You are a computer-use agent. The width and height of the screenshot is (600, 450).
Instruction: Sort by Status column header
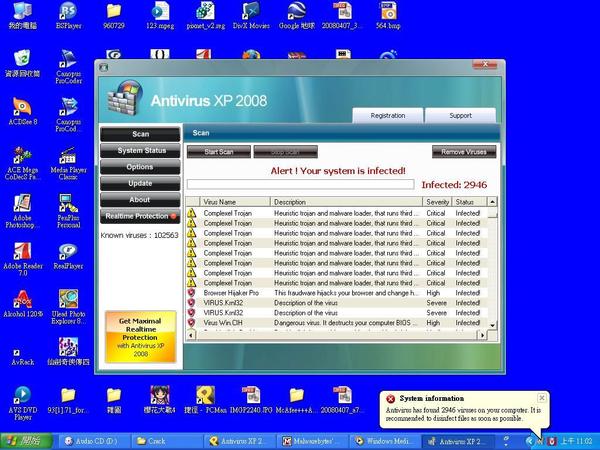(469, 202)
